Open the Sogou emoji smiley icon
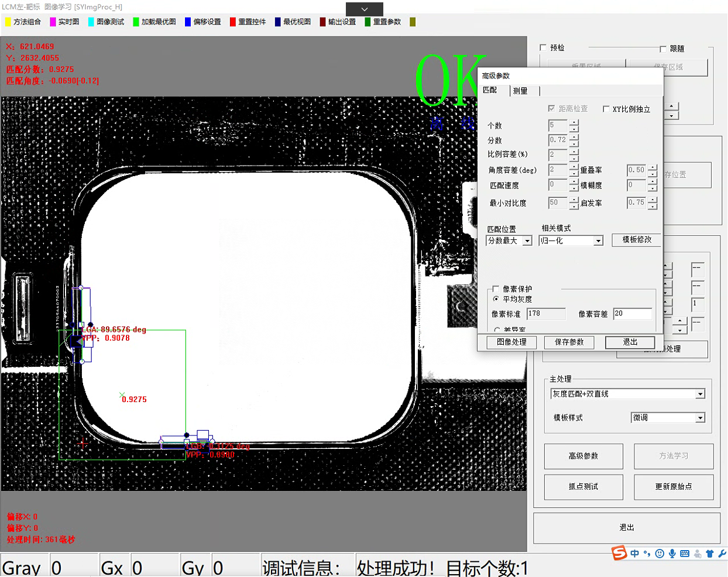Image resolution: width=728 pixels, height=577 pixels. coord(660,554)
